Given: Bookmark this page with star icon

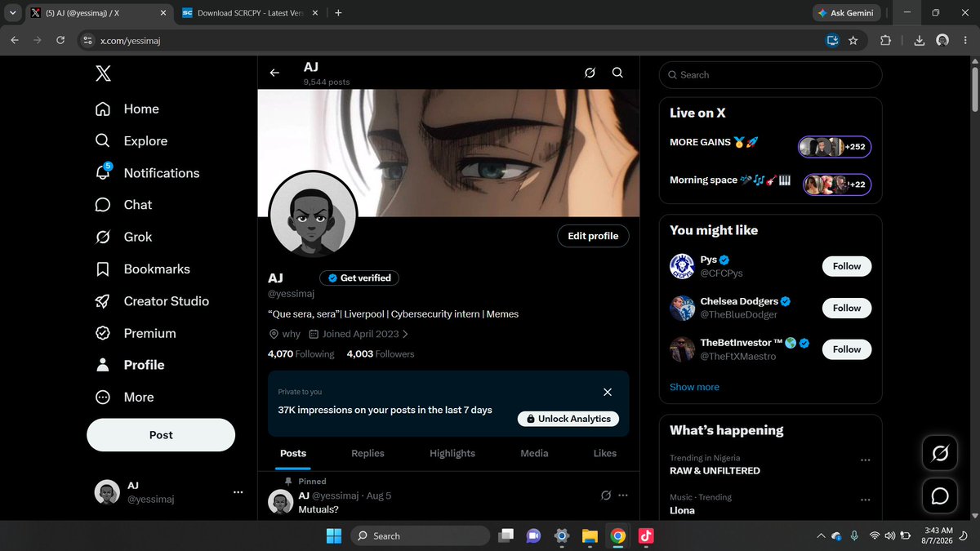Looking at the screenshot, I should [853, 40].
